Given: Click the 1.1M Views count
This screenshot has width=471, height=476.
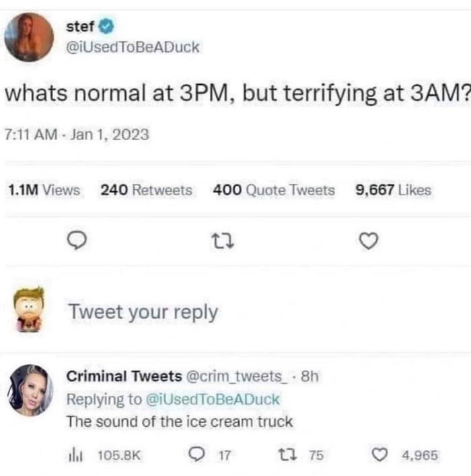Looking at the screenshot, I should 44,191.
